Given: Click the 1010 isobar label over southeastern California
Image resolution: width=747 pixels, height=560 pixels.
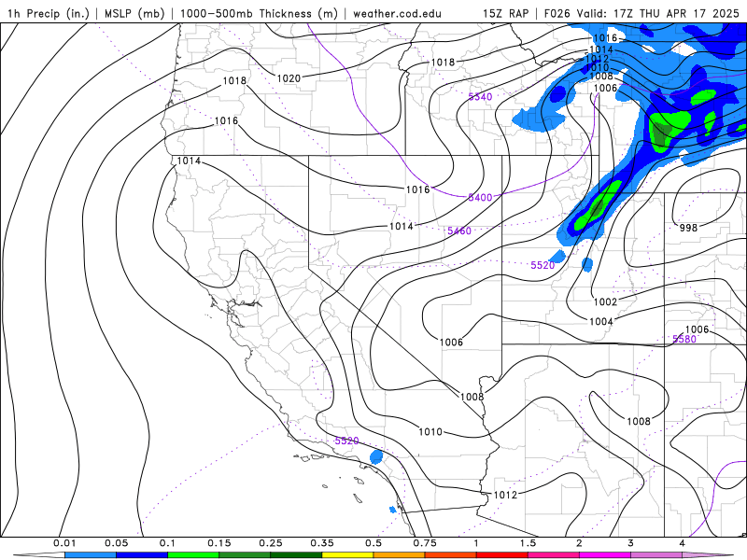Looking at the screenshot, I should click(x=430, y=432).
